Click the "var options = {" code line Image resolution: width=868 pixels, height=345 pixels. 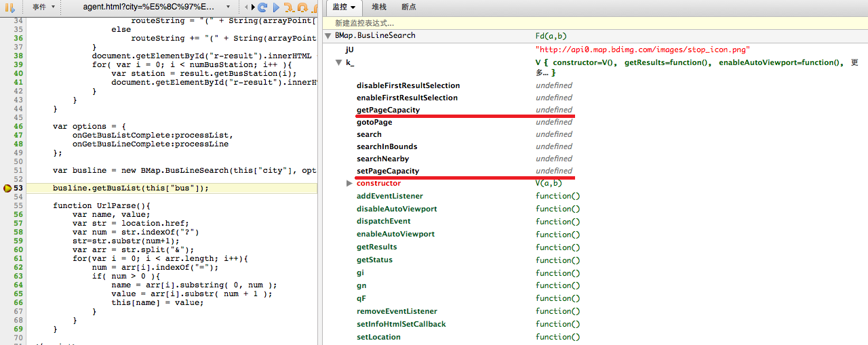90,126
